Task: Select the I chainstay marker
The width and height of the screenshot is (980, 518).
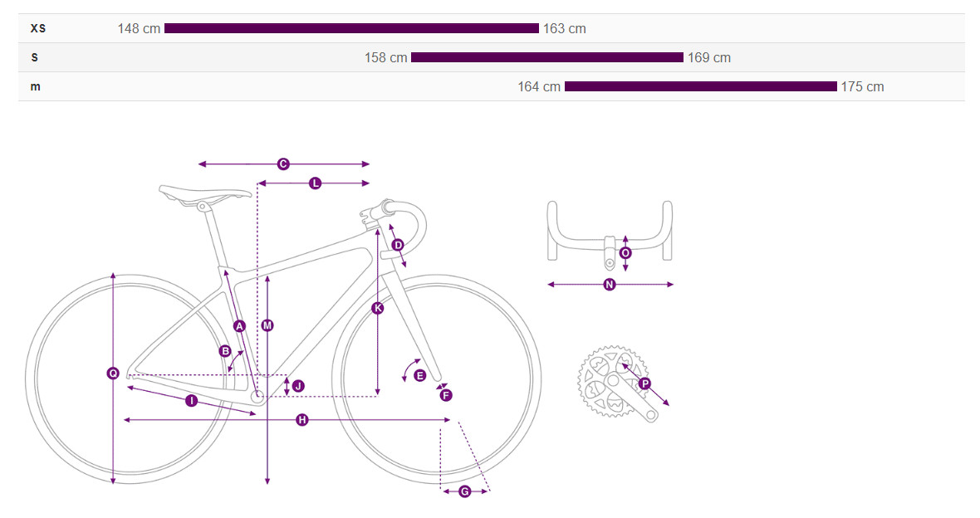Action: coord(191,401)
